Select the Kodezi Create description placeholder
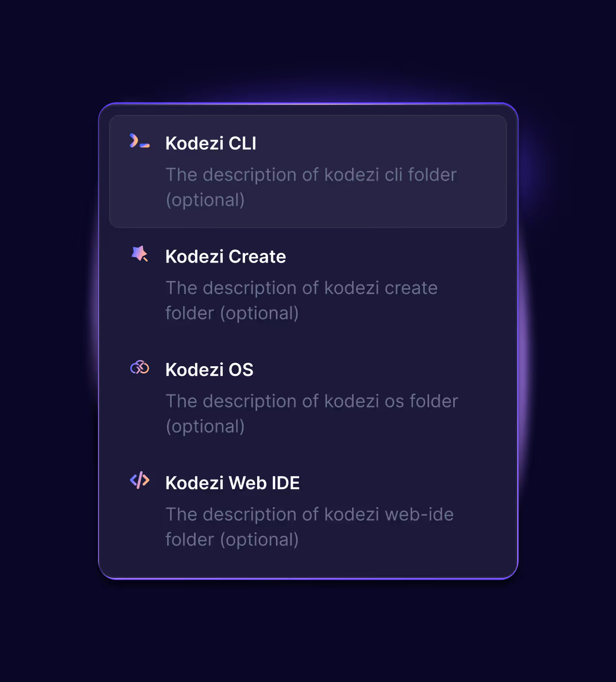The width and height of the screenshot is (616, 682). (302, 300)
